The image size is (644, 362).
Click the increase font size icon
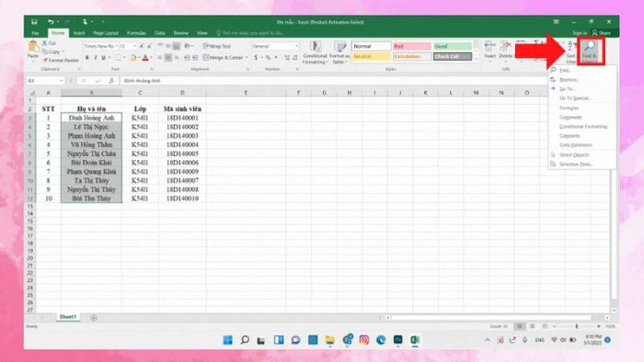[142, 46]
